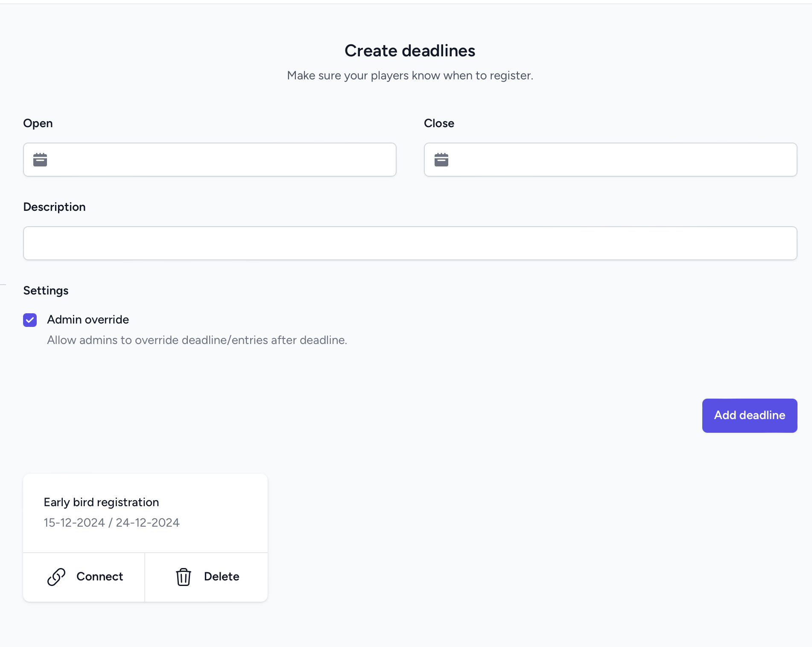Focus the Description text field
This screenshot has width=812, height=647.
click(x=410, y=243)
